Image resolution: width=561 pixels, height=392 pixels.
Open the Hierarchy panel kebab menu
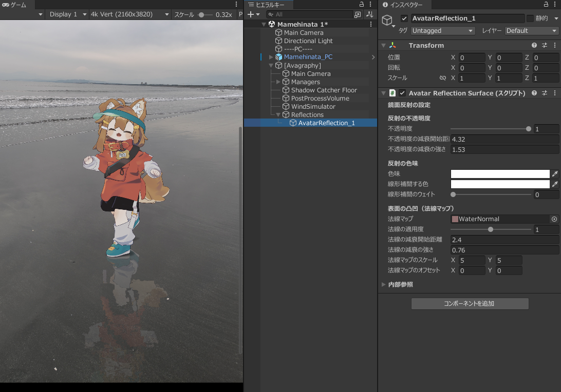(370, 4)
